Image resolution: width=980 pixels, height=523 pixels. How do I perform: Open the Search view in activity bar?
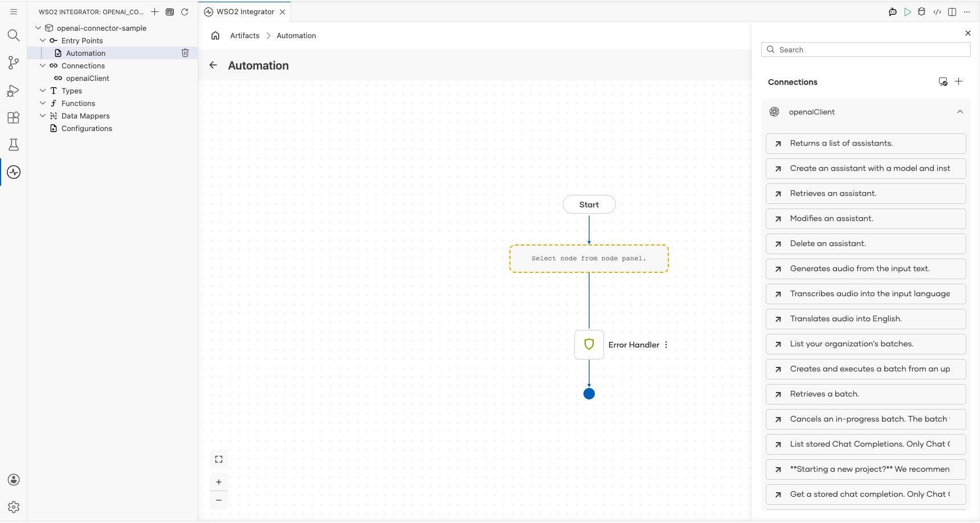14,35
